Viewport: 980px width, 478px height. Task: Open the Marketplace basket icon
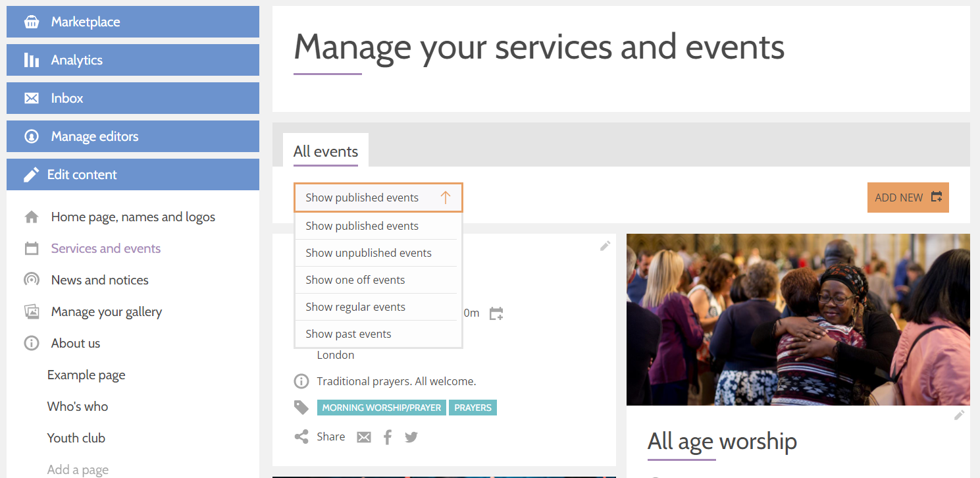32,22
